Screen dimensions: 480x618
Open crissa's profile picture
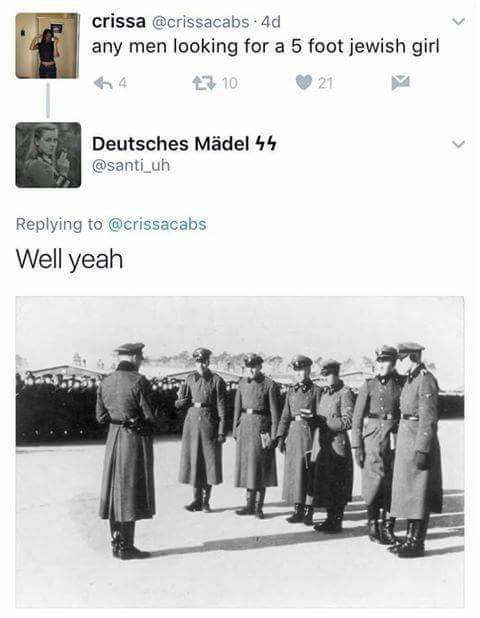click(x=48, y=45)
